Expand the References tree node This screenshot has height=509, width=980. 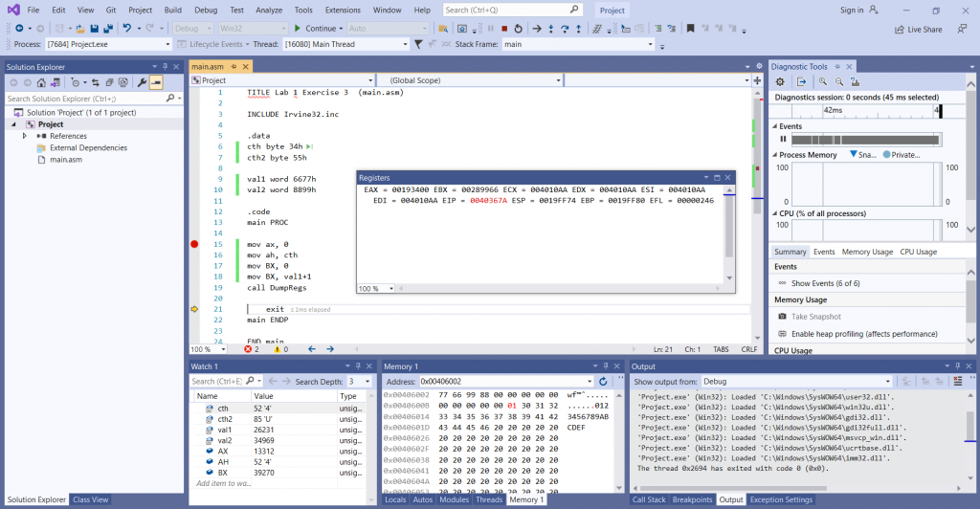pyautogui.click(x=25, y=136)
